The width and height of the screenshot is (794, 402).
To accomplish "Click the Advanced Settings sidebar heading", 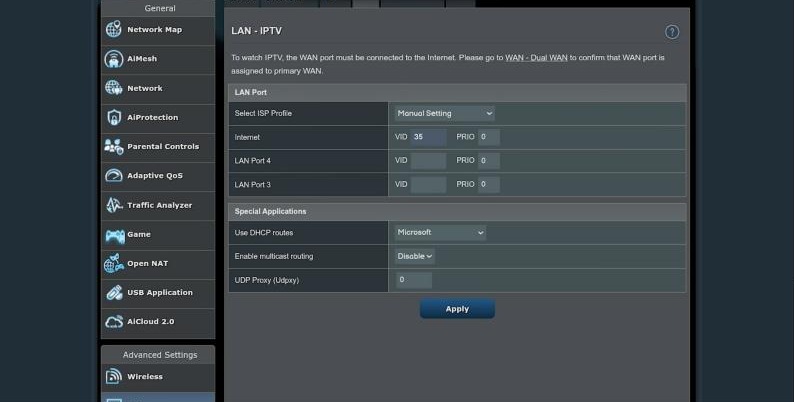I will 160,355.
